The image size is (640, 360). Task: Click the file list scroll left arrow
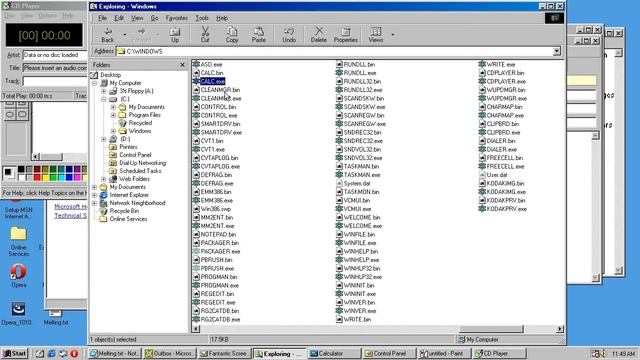coord(196,329)
